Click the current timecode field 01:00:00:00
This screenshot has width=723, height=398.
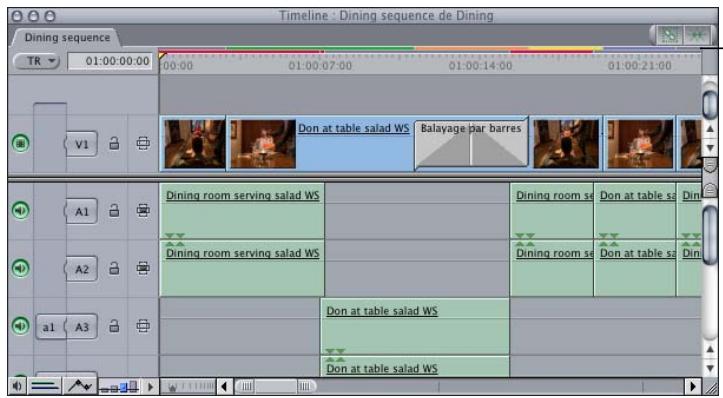point(110,61)
